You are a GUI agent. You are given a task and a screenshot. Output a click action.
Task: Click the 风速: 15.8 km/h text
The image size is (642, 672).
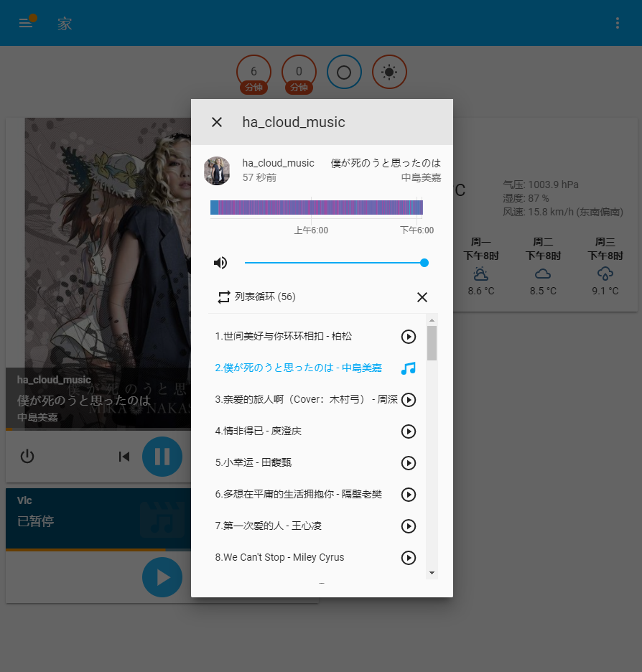tap(563, 212)
